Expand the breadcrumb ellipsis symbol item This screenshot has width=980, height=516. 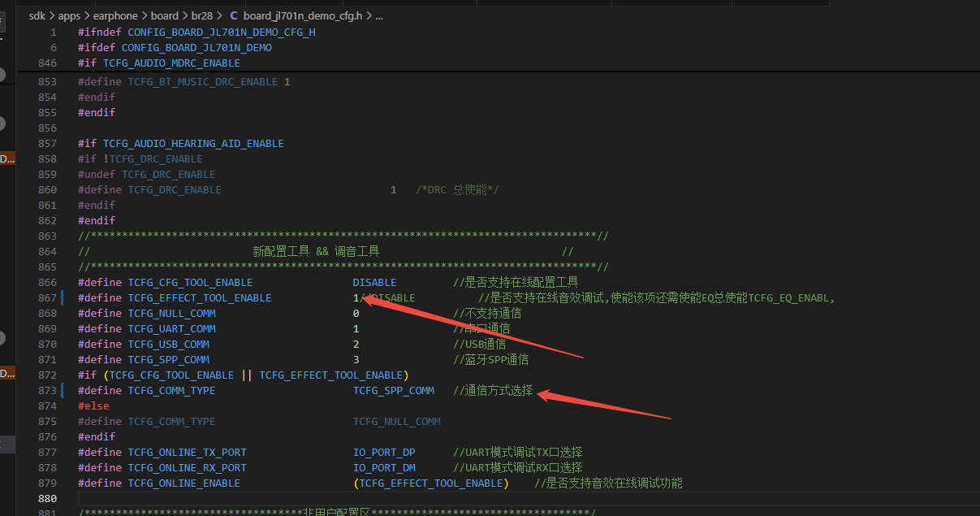coord(378,15)
